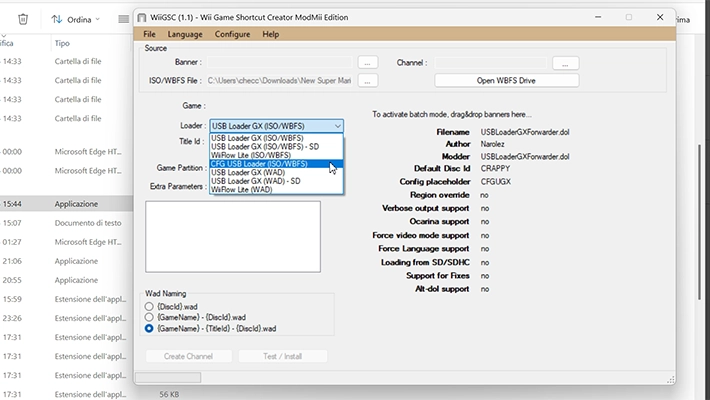
Task: Open the Language menu
Action: (185, 34)
